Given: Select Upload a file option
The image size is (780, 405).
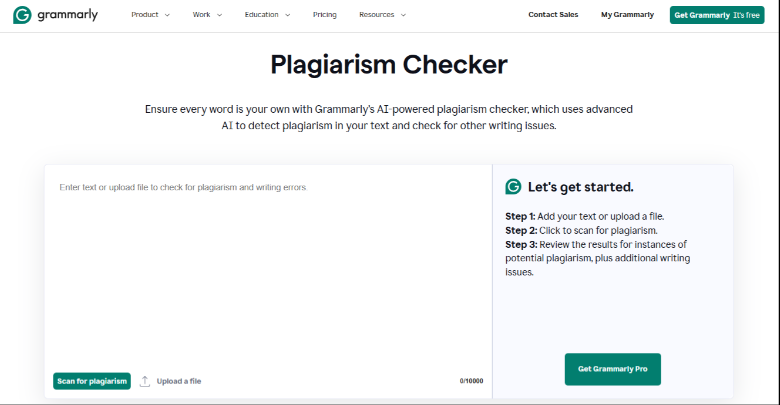Looking at the screenshot, I should click(x=179, y=381).
